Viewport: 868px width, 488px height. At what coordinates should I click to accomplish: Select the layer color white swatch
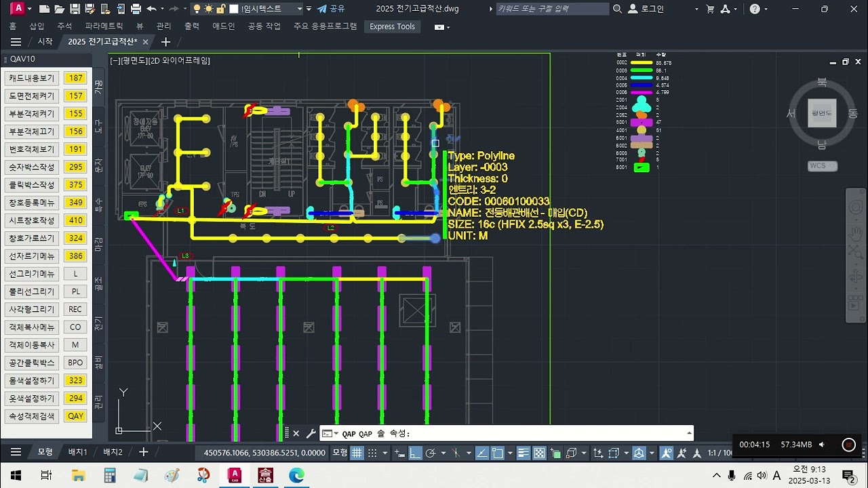(x=233, y=9)
